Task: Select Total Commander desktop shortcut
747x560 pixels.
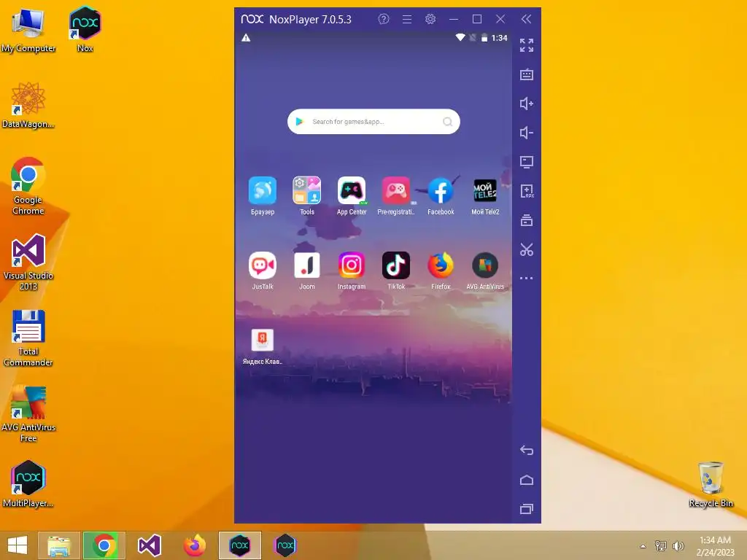Action: click(28, 338)
